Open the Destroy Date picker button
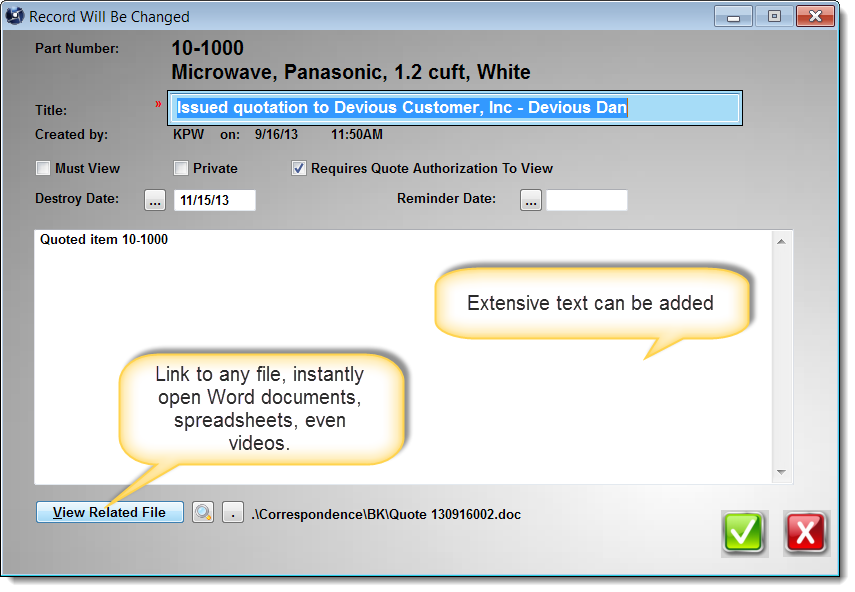This screenshot has width=855, height=592. (155, 200)
